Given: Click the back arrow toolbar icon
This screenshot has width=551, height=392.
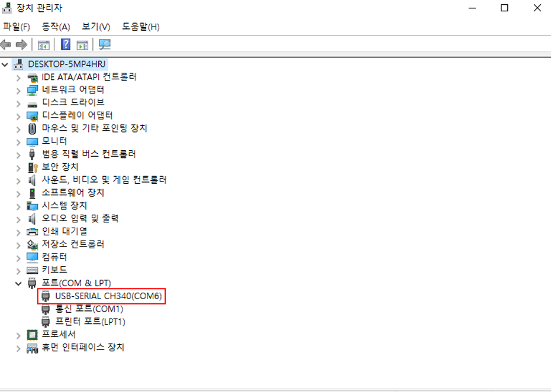Looking at the screenshot, I should (x=6, y=44).
